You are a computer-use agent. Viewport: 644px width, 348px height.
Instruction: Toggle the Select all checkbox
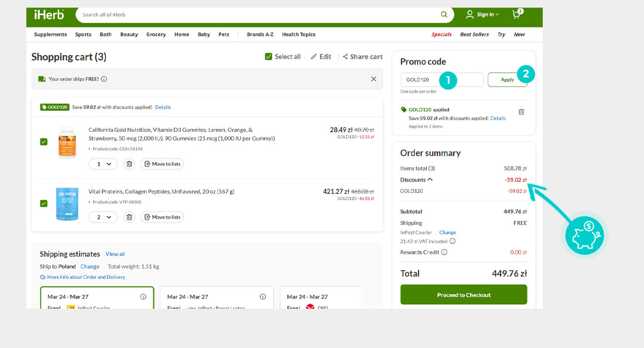click(x=268, y=57)
